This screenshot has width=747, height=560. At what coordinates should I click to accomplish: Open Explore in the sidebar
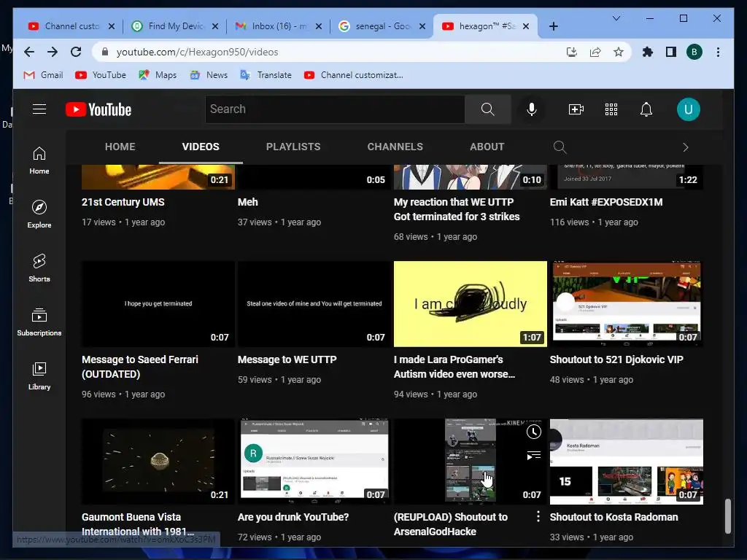[x=39, y=214]
